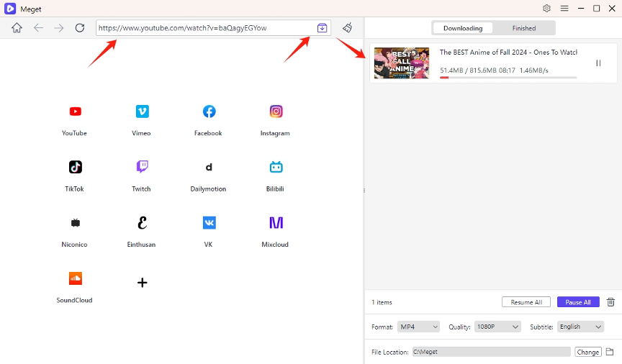Screen dimensions: 622x364
Task: Expand the Format MP4 dropdown
Action: click(418, 327)
